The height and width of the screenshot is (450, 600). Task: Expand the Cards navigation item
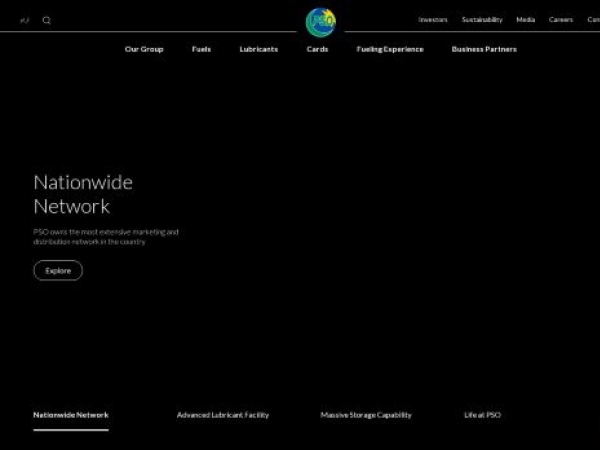coord(317,49)
